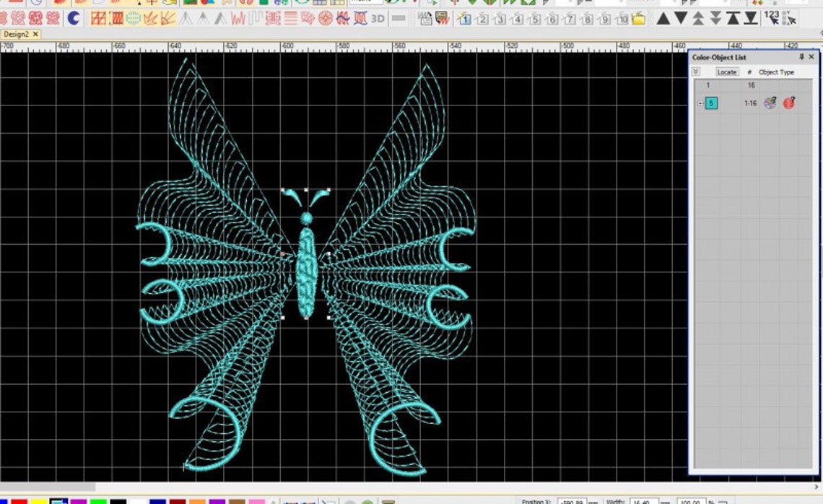Select numbered button 5 in the toolbar
Screen dimensions: 823x504
(x=534, y=19)
